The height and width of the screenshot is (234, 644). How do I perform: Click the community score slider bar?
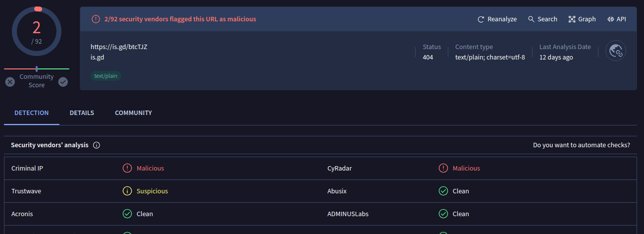[x=37, y=69]
